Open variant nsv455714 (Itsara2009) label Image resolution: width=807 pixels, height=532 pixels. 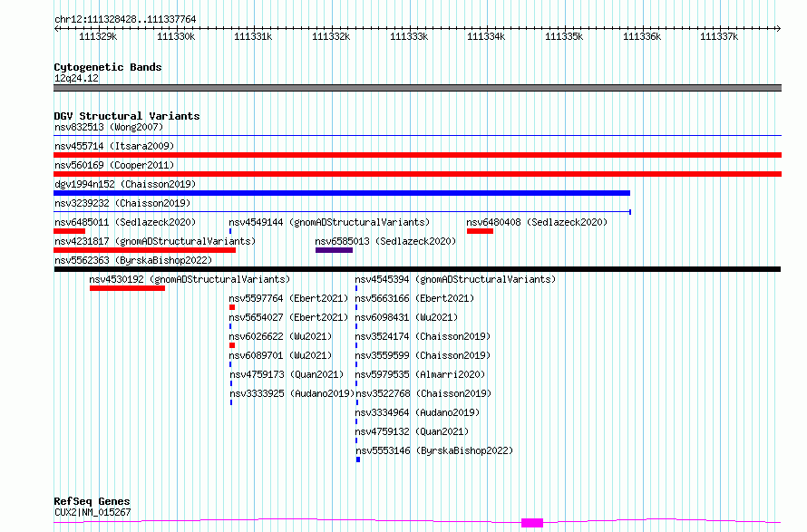pos(114,146)
